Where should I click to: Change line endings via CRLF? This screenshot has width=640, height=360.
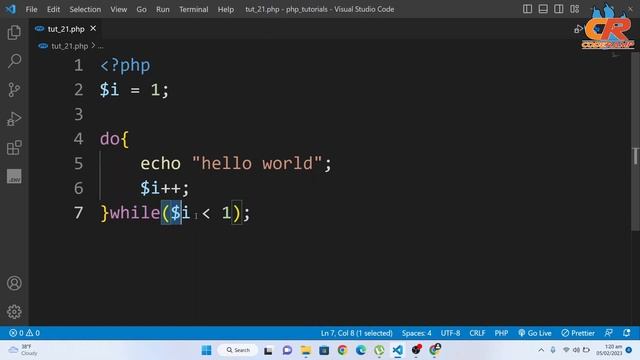[477, 333]
